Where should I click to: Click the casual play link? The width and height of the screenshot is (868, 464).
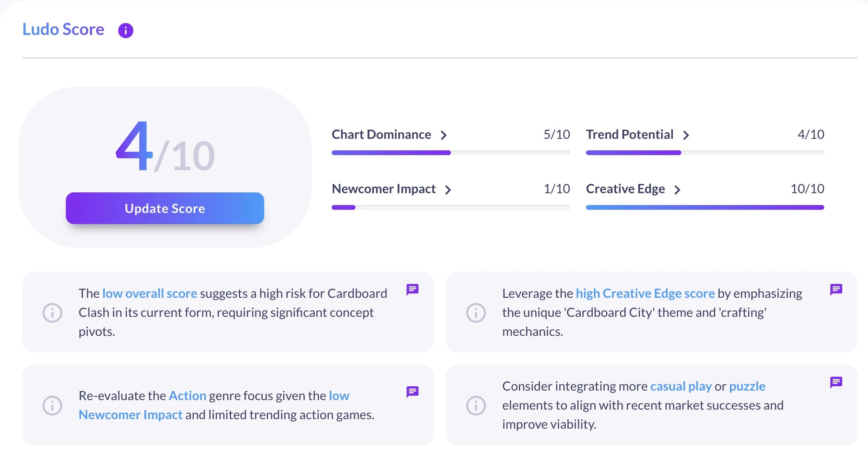coord(680,386)
